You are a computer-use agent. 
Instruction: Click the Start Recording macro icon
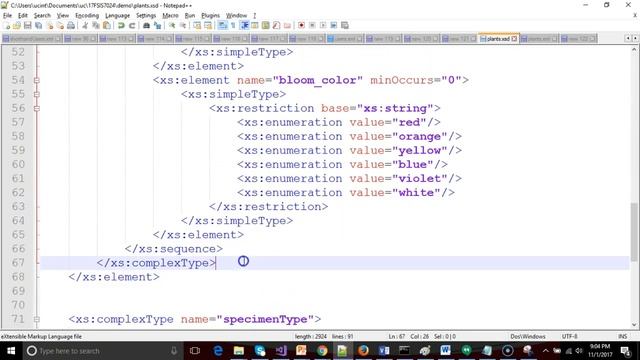[x=301, y=26]
